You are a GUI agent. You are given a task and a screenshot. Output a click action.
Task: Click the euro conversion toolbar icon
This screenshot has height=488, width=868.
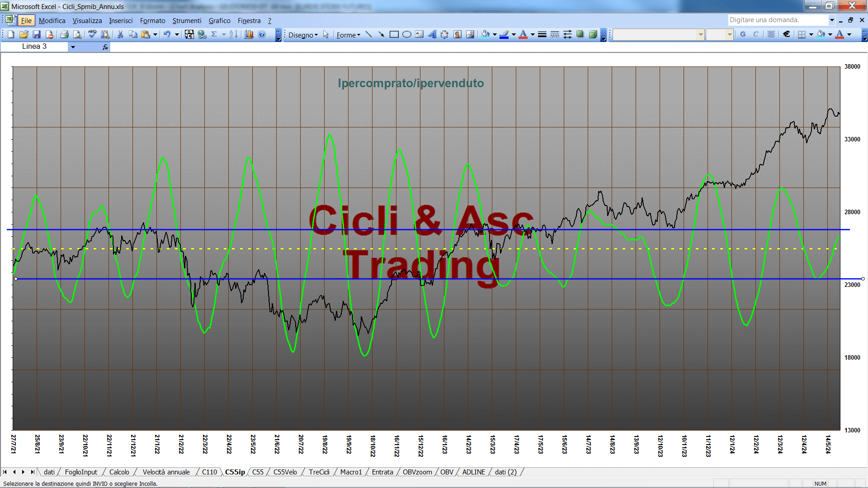coord(189,34)
